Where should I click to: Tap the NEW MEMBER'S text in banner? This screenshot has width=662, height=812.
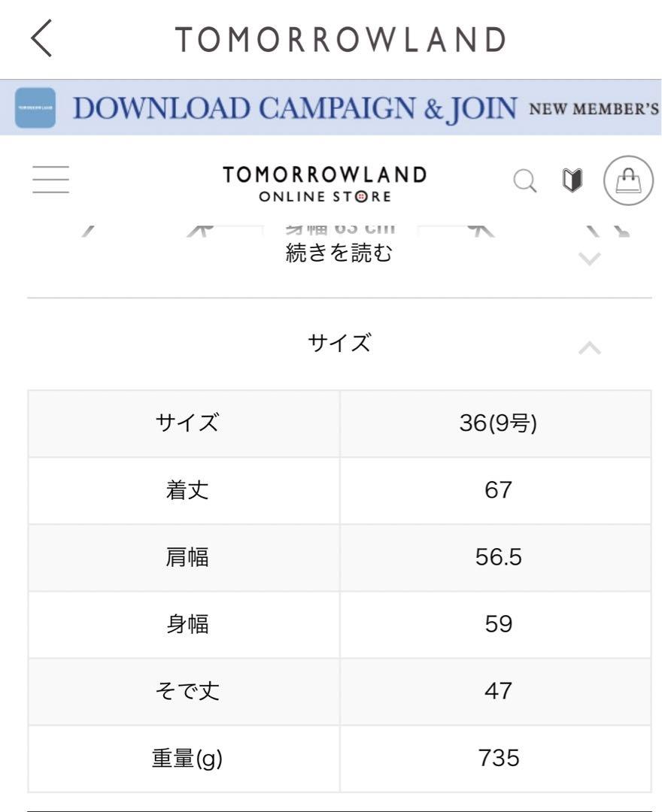pos(594,109)
